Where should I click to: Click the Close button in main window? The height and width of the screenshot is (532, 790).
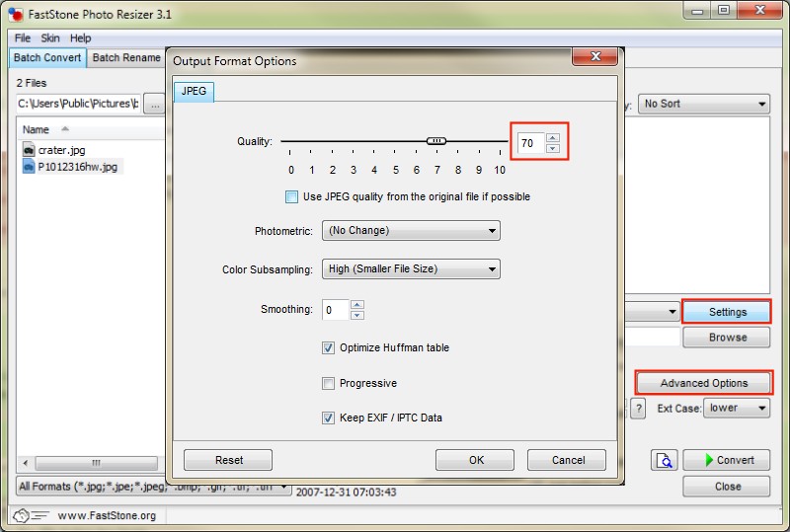tap(727, 487)
